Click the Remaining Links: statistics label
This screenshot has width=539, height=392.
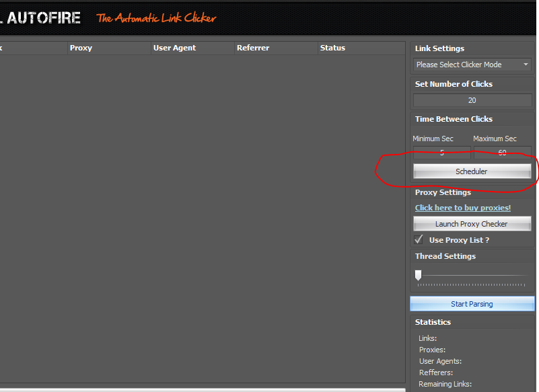coord(445,384)
